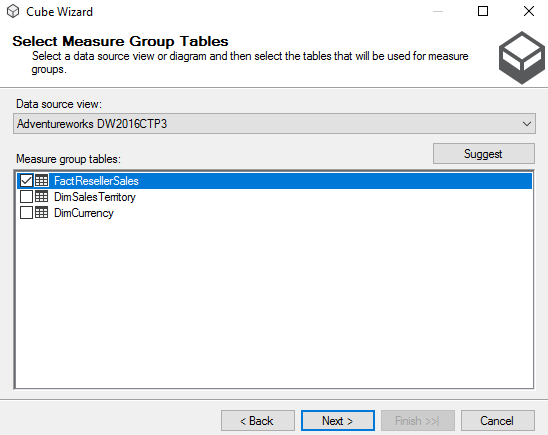
Task: Click the FactResellerSales table icon
Action: [x=42, y=181]
